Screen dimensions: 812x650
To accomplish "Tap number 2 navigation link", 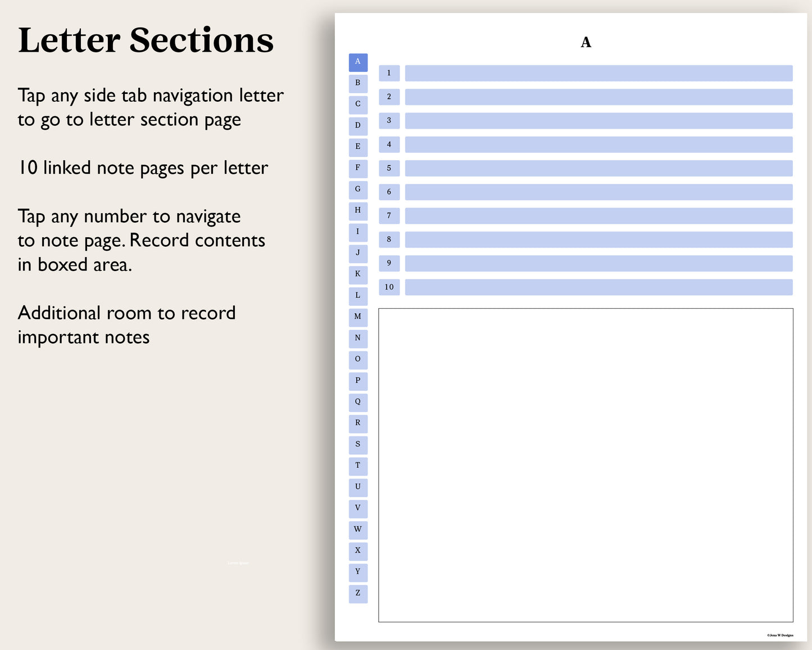I will tap(389, 97).
